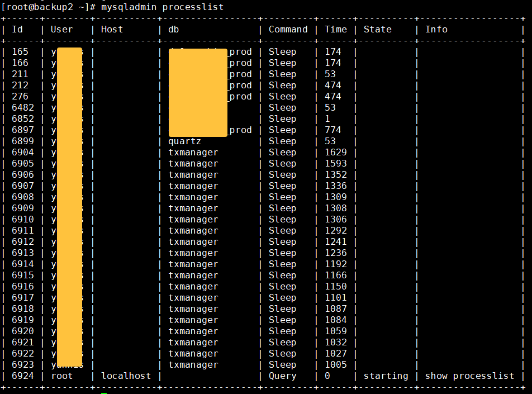Click process Id '166'

(20, 63)
